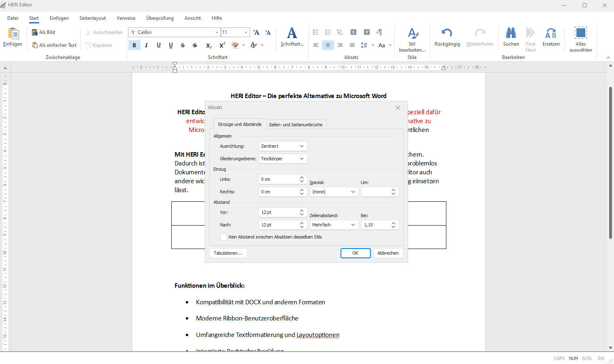614x364 pixels.
Task: Open the Verweise tab
Action: pyautogui.click(x=126, y=18)
